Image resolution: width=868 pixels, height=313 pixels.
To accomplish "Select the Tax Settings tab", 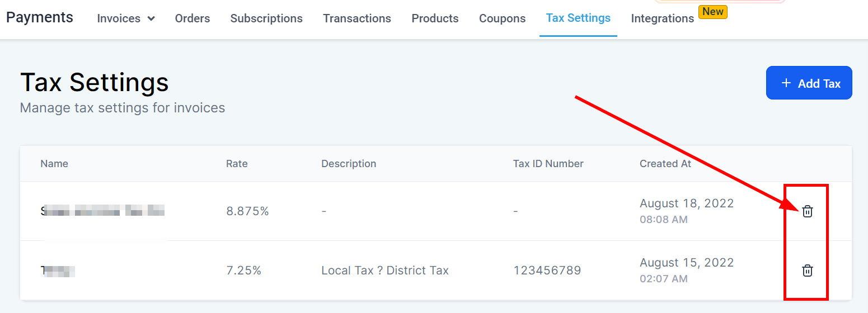I will click(578, 18).
